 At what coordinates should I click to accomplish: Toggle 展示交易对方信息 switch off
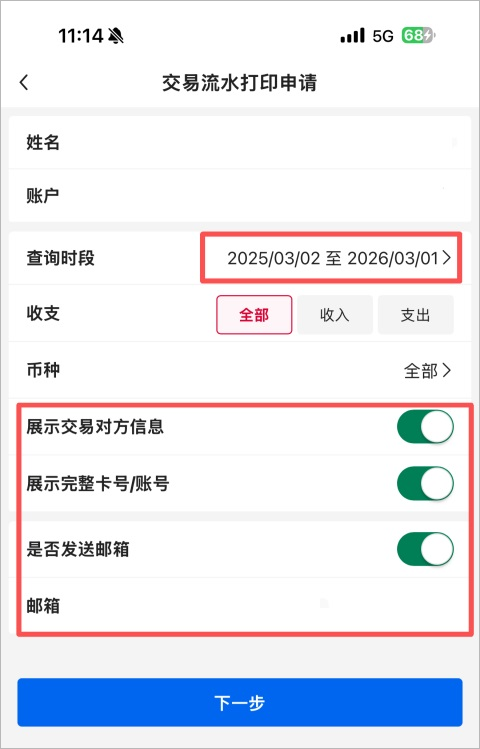425,427
